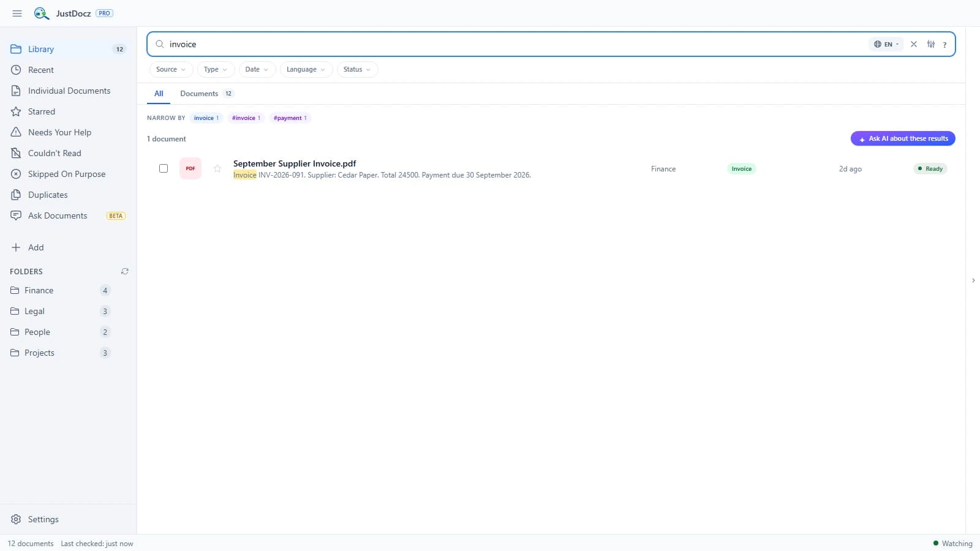This screenshot has height=551, width=980.
Task: Narrow by the #invoice tag
Action: (x=246, y=118)
